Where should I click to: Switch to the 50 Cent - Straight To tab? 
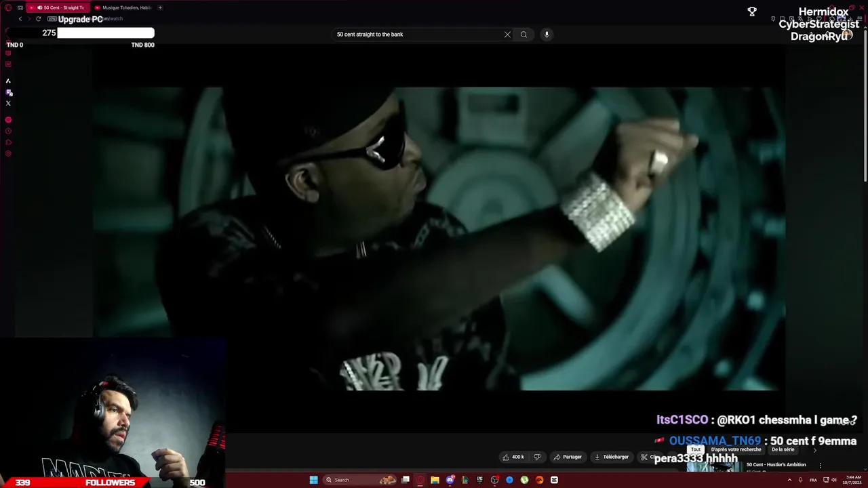(x=58, y=7)
